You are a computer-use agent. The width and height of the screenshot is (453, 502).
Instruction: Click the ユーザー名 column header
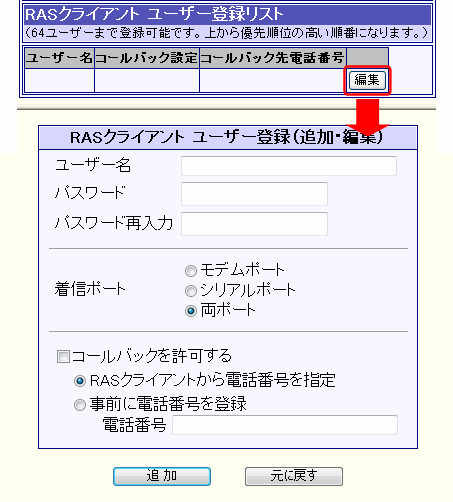point(59,58)
